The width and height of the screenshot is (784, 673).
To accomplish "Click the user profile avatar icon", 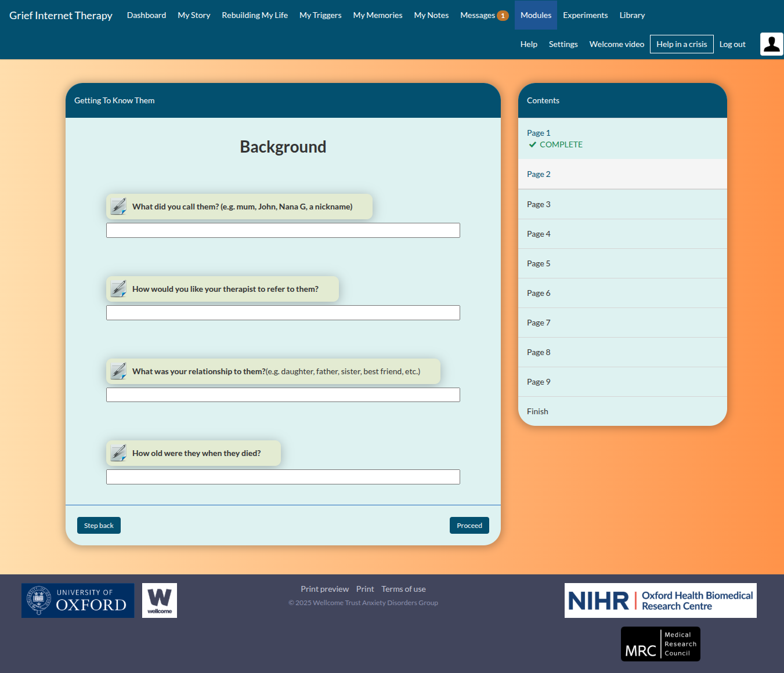I will click(771, 44).
